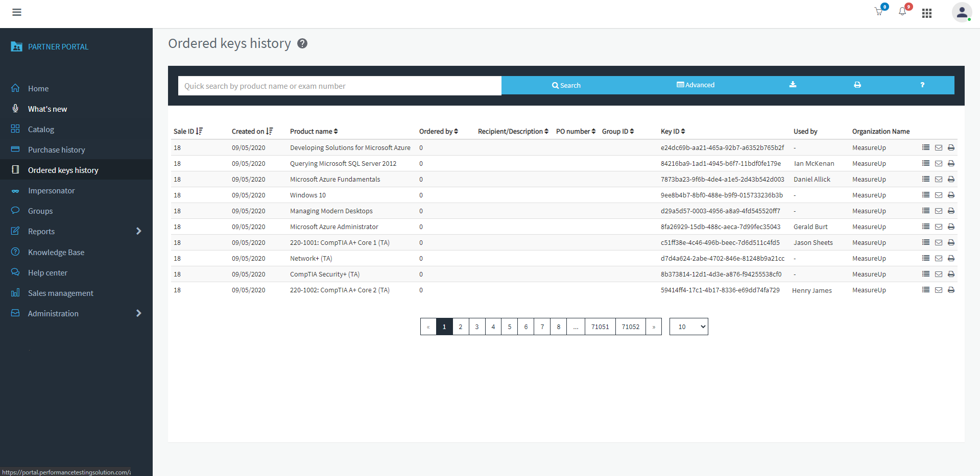This screenshot has height=476, width=980.
Task: Open Advanced search options
Action: tap(696, 85)
